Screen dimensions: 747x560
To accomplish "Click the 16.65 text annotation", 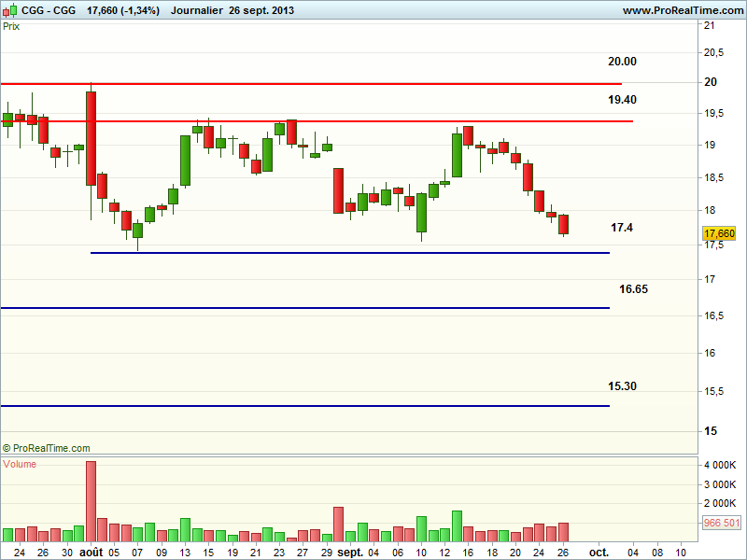I will tap(633, 289).
